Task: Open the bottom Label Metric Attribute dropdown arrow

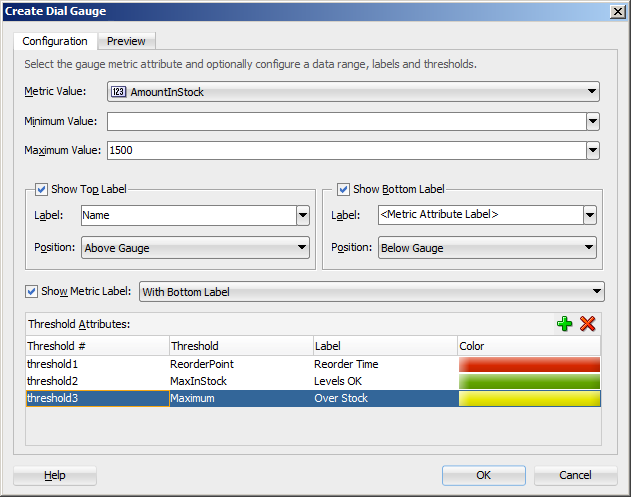Action: [590, 215]
